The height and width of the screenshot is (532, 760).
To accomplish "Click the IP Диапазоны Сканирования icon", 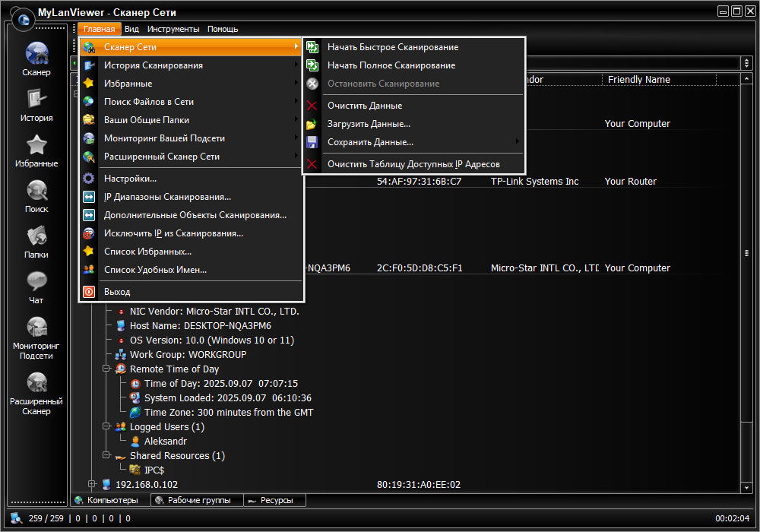I will click(x=89, y=197).
